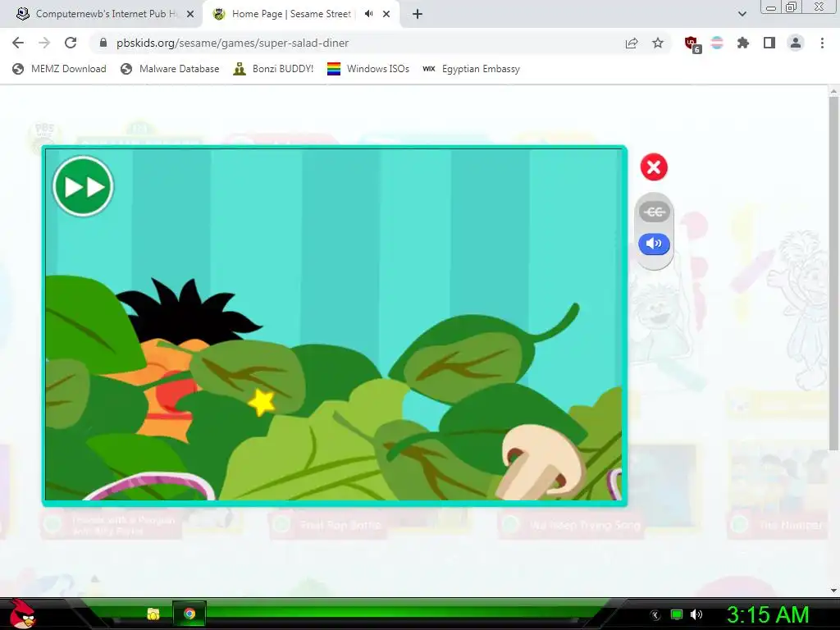Open Egyptian Embassy bookmark
Image resolution: width=840 pixels, height=630 pixels.
pyautogui.click(x=471, y=69)
